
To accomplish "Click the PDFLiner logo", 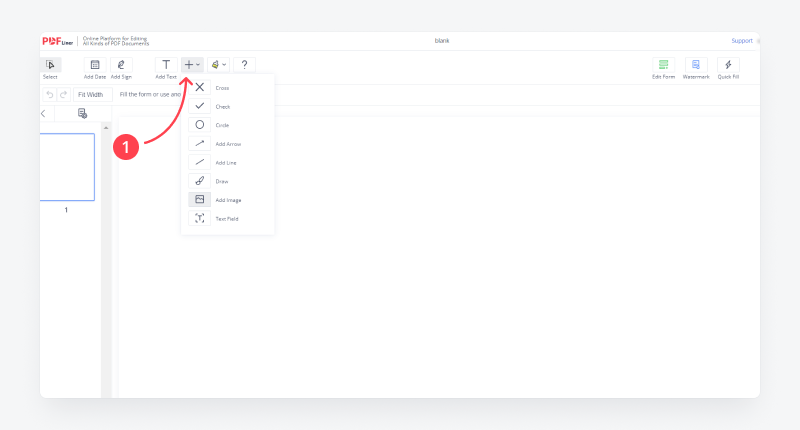I will pyautogui.click(x=58, y=41).
